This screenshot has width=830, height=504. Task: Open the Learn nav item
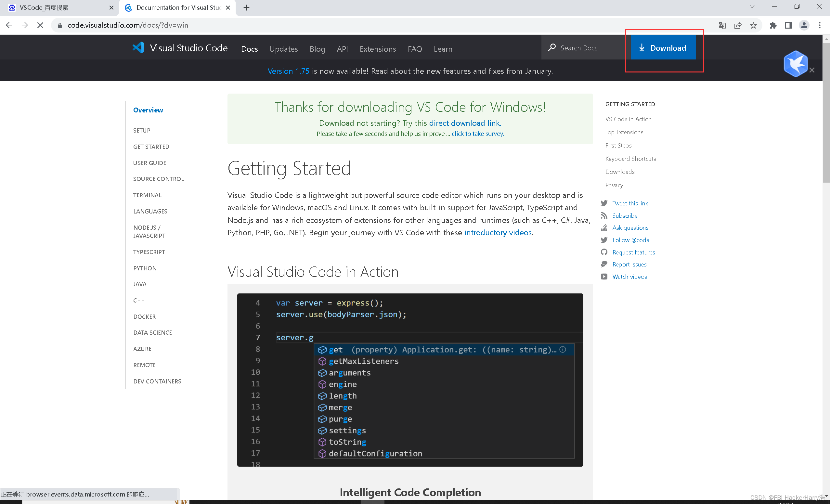443,49
